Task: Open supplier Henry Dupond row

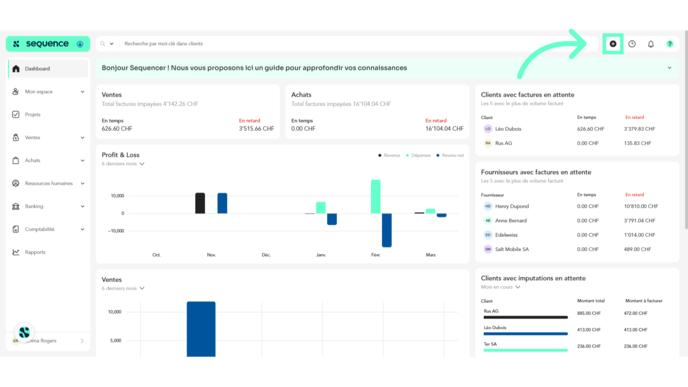Action: point(577,206)
